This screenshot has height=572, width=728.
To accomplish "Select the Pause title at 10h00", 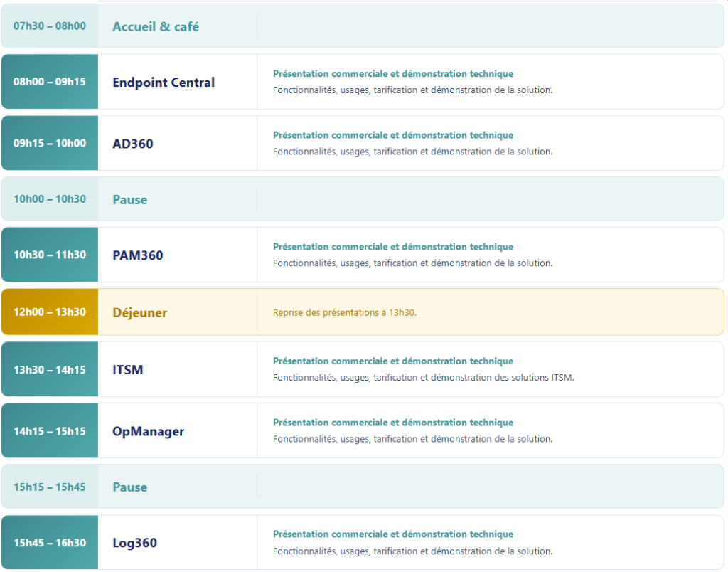I will tap(130, 200).
